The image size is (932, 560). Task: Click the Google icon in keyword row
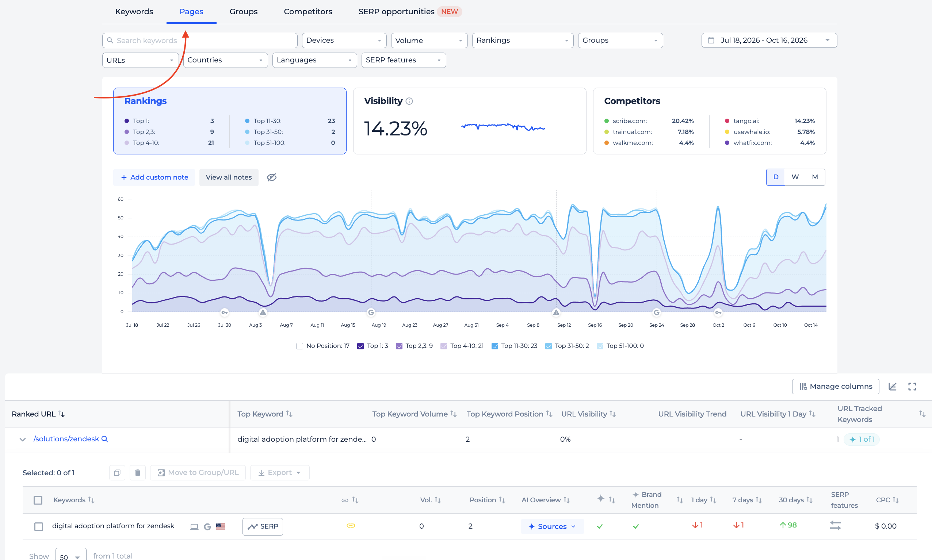(x=207, y=526)
